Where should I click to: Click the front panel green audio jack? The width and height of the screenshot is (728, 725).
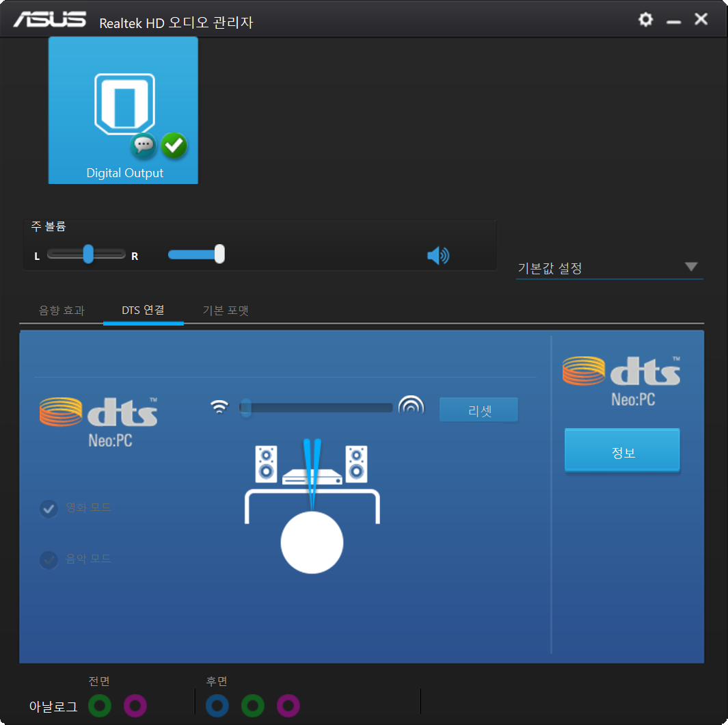[100, 706]
